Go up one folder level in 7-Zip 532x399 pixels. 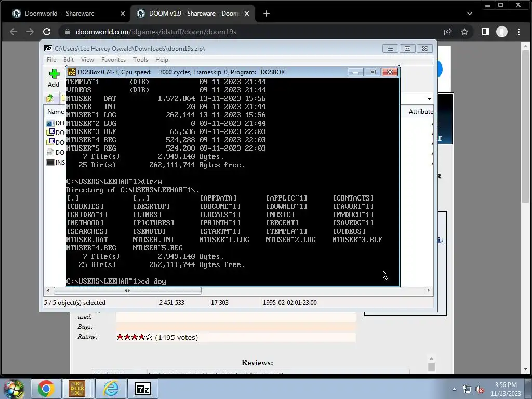(50, 98)
